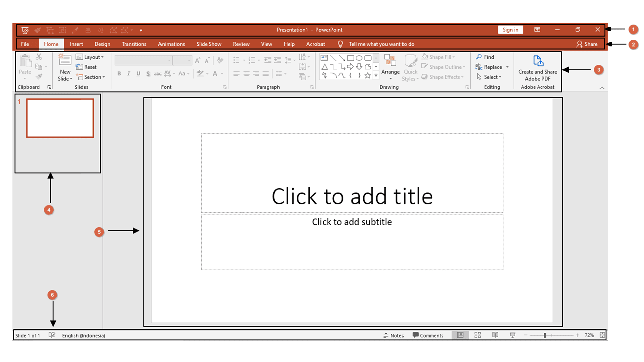This screenshot has width=644, height=362.
Task: Zoom in using the zoom slider
Action: click(577, 335)
